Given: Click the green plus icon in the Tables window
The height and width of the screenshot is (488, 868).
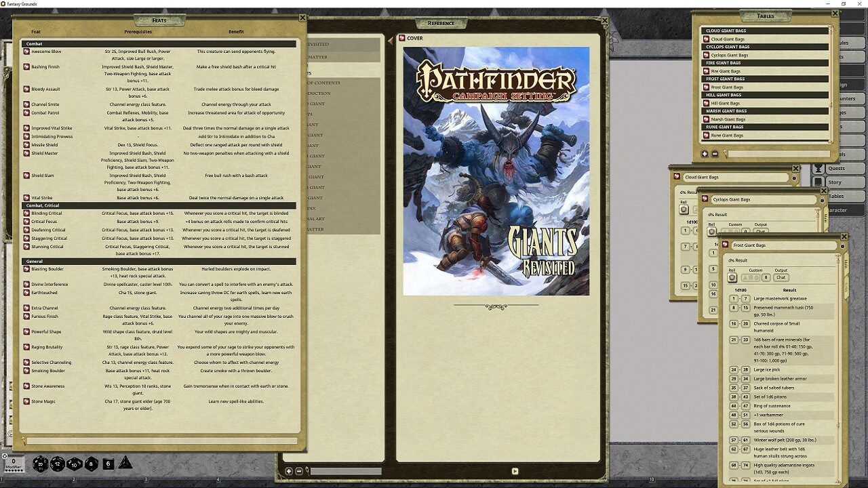Looking at the screenshot, I should (705, 154).
